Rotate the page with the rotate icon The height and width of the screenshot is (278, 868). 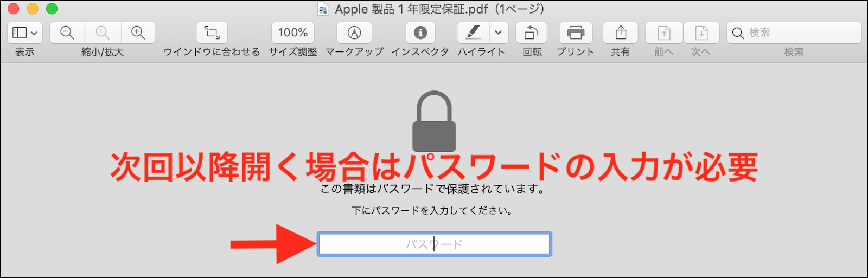coord(532,33)
